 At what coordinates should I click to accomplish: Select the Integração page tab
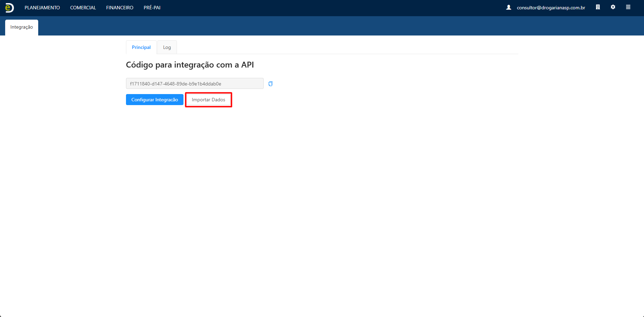pos(22,27)
